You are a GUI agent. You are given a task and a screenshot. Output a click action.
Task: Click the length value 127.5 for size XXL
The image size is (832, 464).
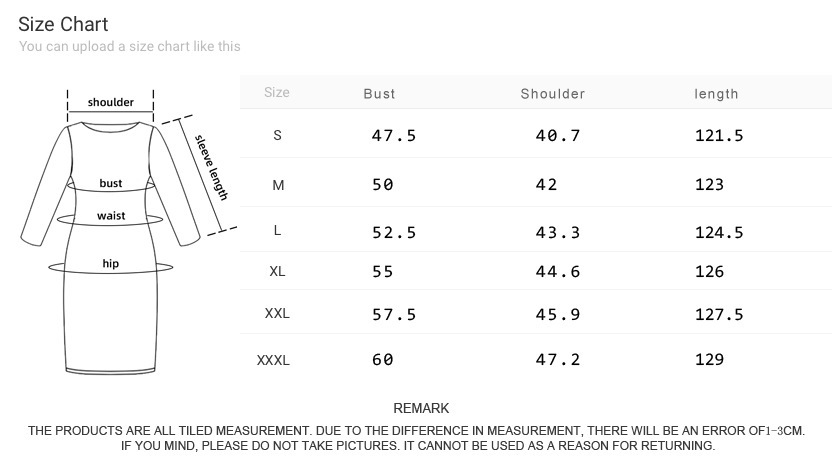tap(719, 314)
